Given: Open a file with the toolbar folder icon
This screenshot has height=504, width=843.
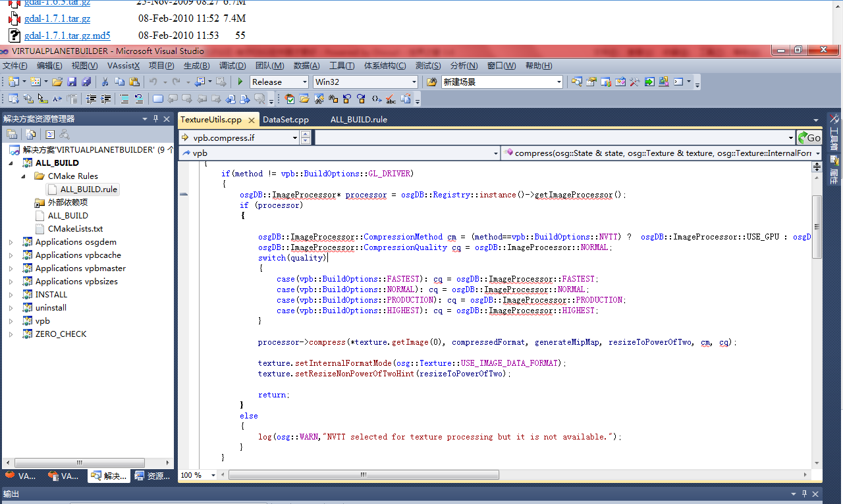Looking at the screenshot, I should tap(57, 82).
